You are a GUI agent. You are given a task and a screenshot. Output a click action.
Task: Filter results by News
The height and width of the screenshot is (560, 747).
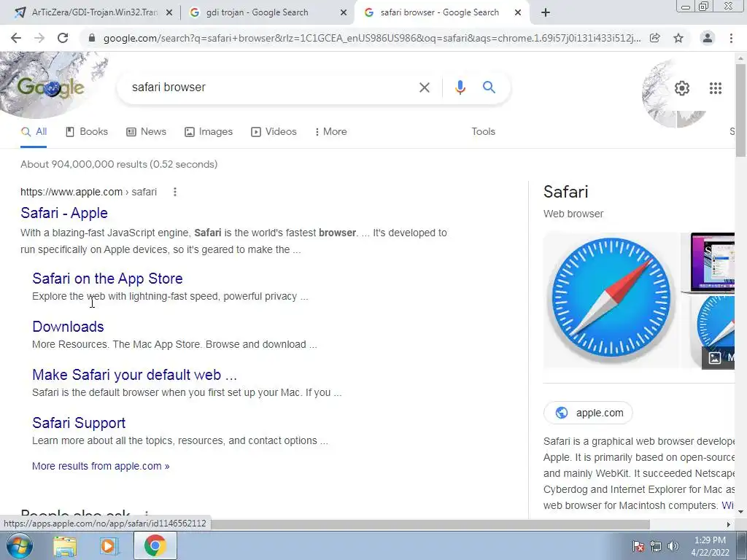pos(146,132)
